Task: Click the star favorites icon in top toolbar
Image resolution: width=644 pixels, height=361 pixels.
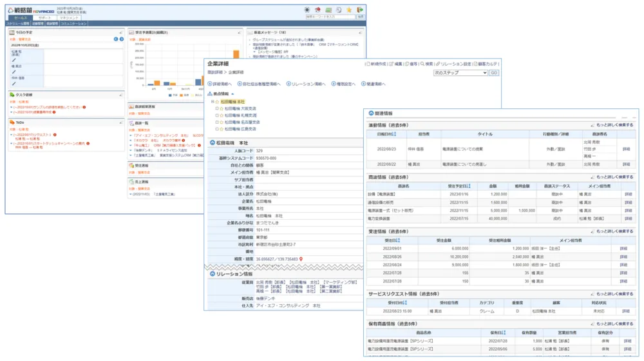Action: [349, 10]
